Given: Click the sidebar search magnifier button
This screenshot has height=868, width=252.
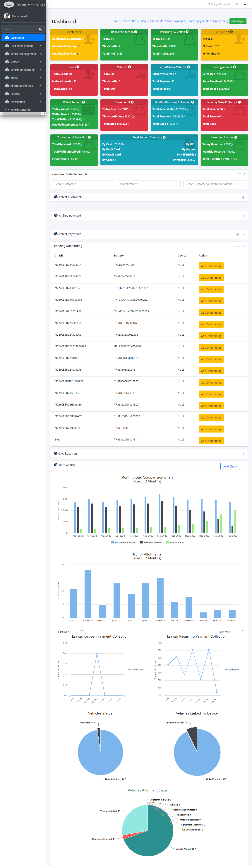Looking at the screenshot, I should click(40, 29).
